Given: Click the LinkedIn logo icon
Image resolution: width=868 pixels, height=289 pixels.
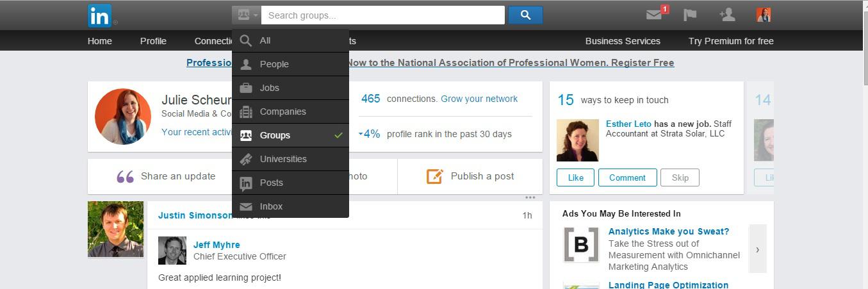Looking at the screenshot, I should (x=99, y=15).
